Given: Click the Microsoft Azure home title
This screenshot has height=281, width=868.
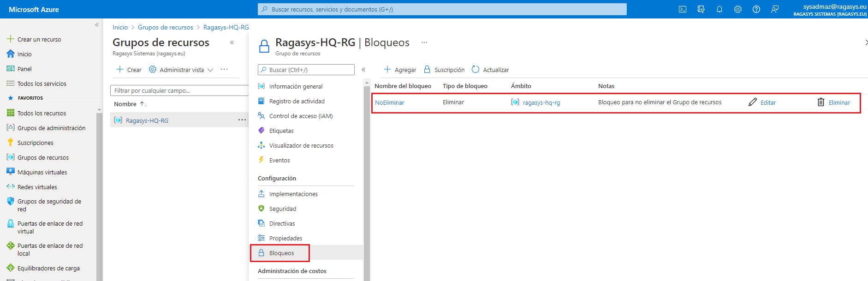Looking at the screenshot, I should pyautogui.click(x=34, y=9).
